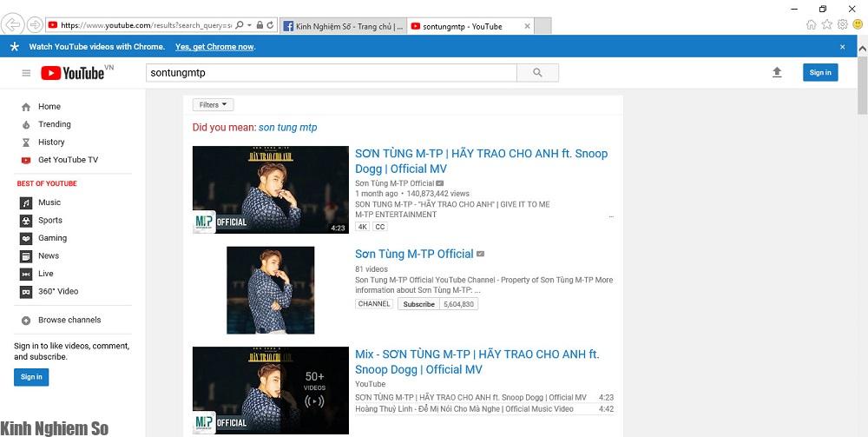Open Browse channels in the sidebar
This screenshot has height=437, width=868.
point(69,320)
